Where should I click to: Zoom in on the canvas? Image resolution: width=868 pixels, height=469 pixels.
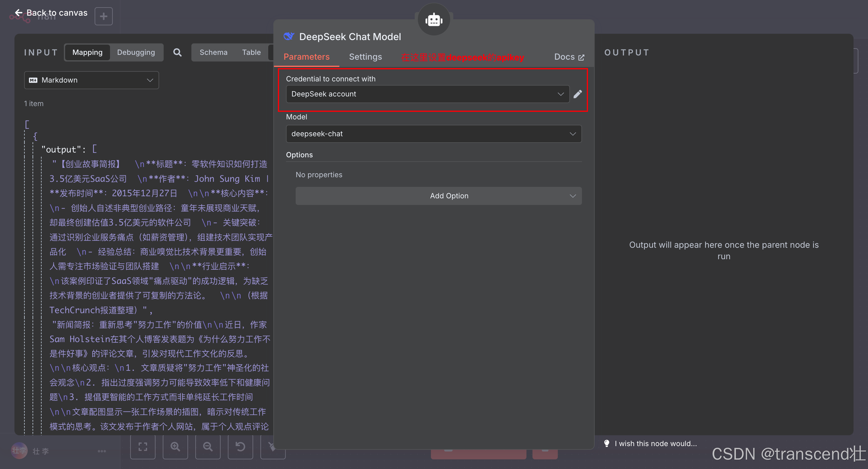pyautogui.click(x=175, y=447)
